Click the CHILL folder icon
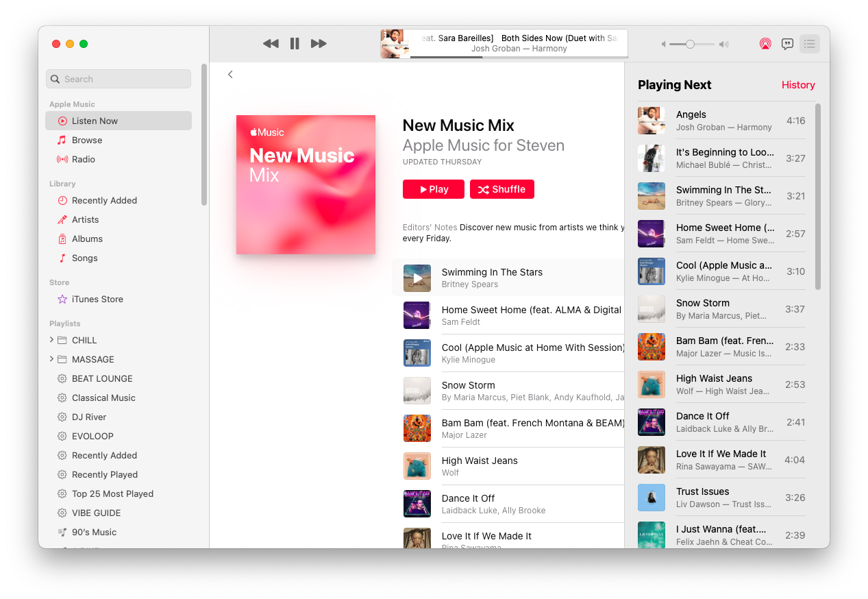Image resolution: width=868 pixels, height=599 pixels. pyautogui.click(x=62, y=340)
